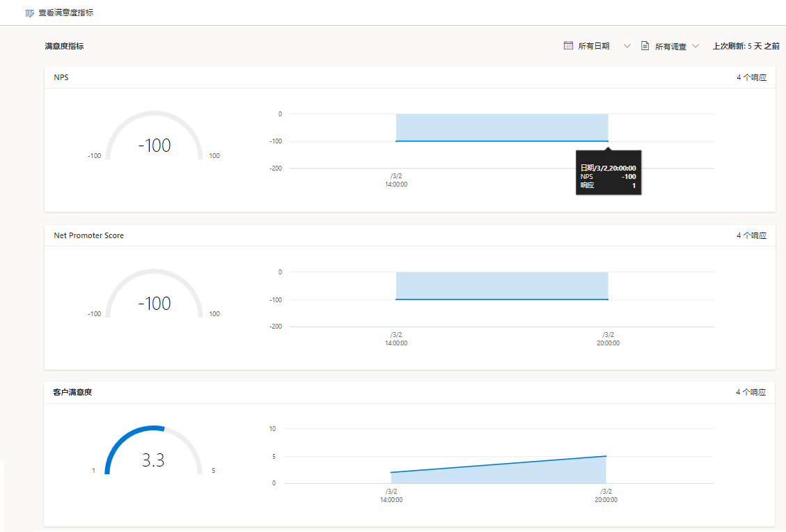Click the Net Promoter Score area chart
786x532 pixels.
click(502, 285)
